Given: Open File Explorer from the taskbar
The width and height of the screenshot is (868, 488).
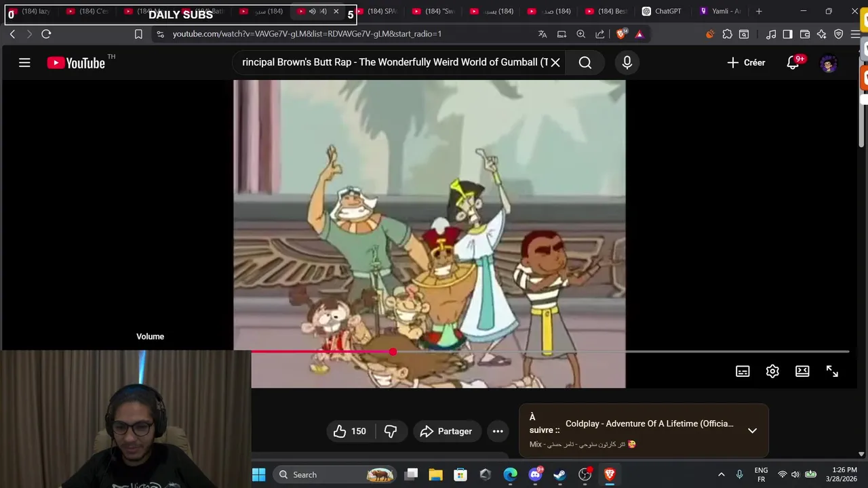Looking at the screenshot, I should [435, 474].
